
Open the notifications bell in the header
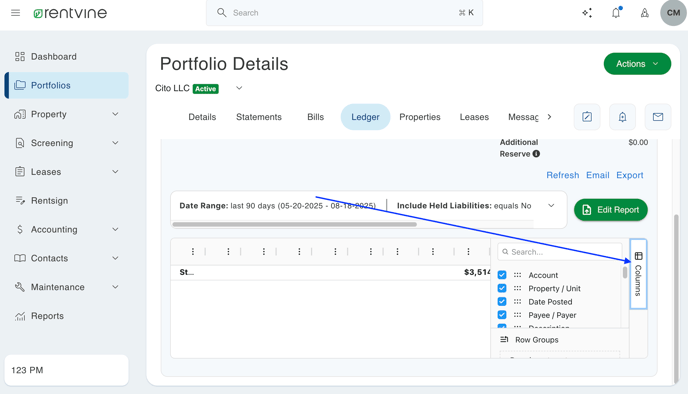(x=616, y=13)
